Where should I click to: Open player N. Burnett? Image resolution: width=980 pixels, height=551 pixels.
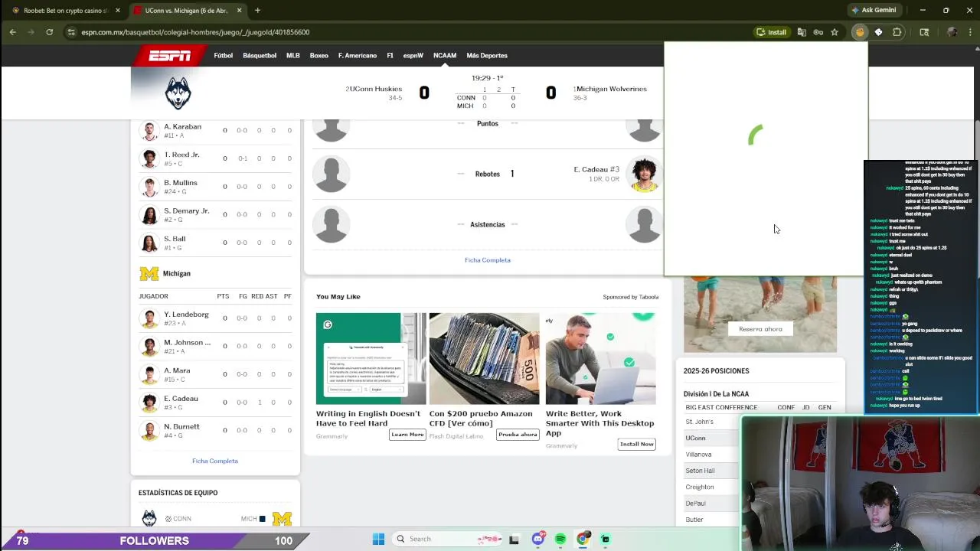pyautogui.click(x=181, y=426)
